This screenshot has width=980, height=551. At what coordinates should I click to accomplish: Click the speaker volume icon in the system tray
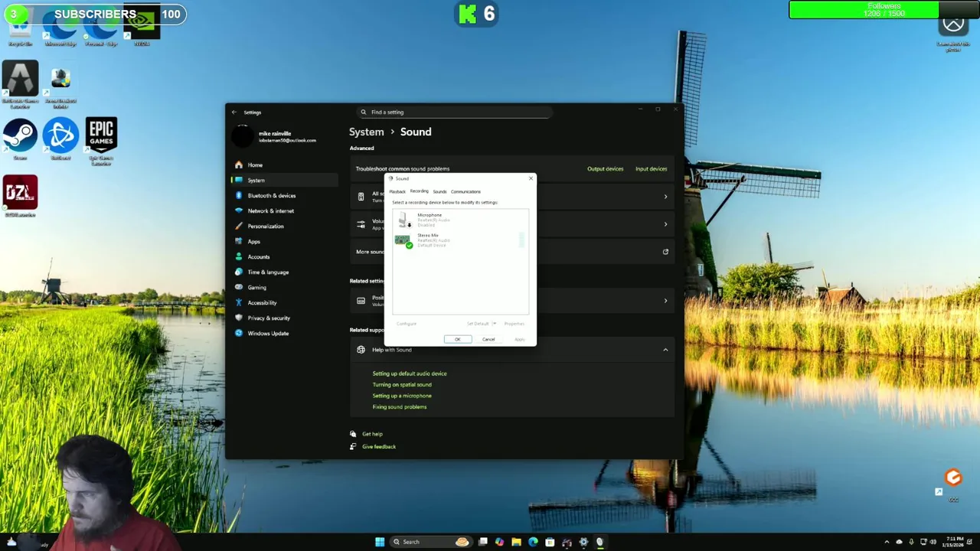coord(933,542)
